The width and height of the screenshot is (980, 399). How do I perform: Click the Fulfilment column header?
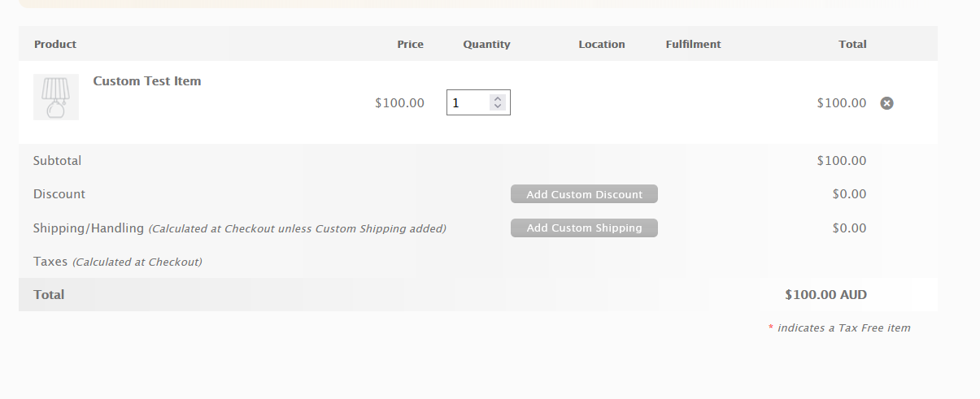(x=693, y=45)
